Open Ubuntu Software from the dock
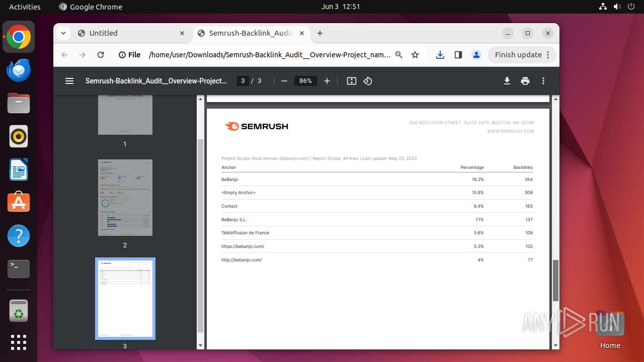 19,203
